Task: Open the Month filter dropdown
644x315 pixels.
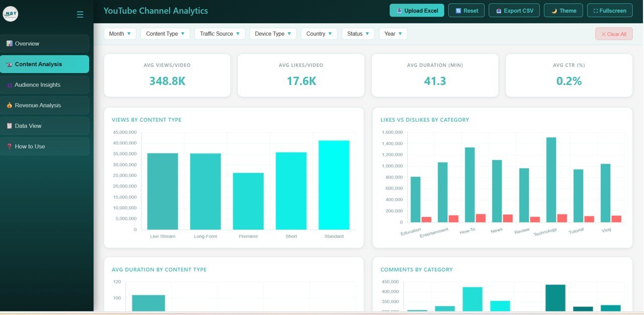Action: tap(120, 34)
